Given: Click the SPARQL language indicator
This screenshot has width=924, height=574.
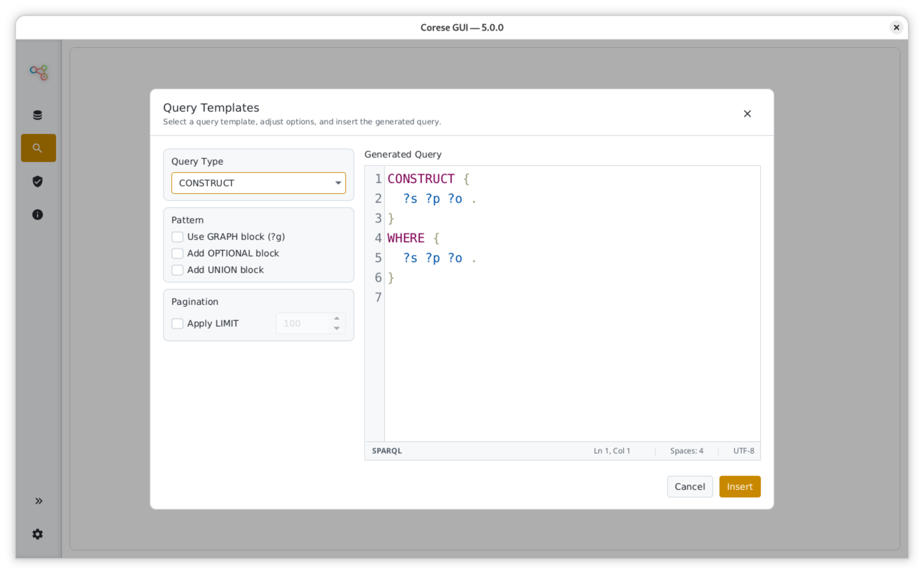Looking at the screenshot, I should point(386,451).
